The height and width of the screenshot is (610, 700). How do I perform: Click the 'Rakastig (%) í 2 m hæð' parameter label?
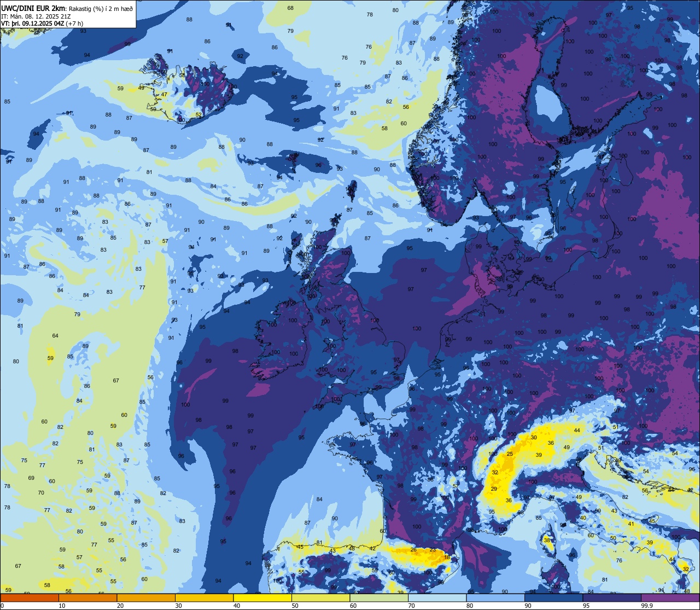click(101, 8)
